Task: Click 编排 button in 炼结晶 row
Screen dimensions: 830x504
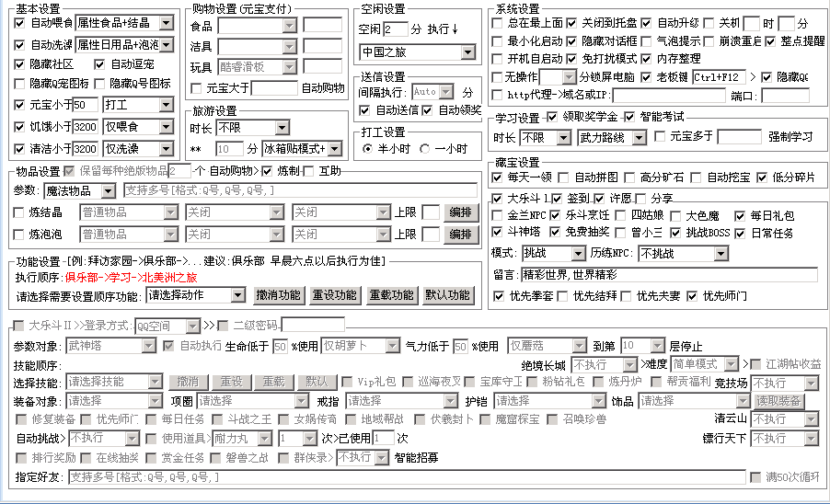Action: tap(460, 212)
